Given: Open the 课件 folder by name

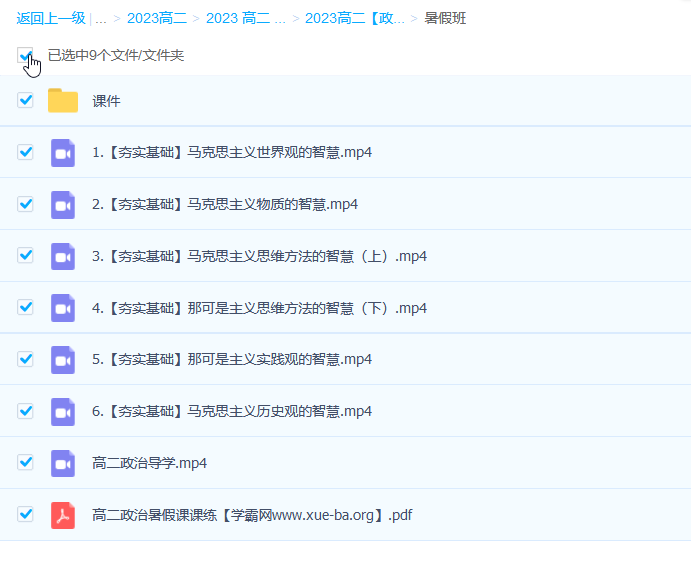Looking at the screenshot, I should click(x=106, y=101).
